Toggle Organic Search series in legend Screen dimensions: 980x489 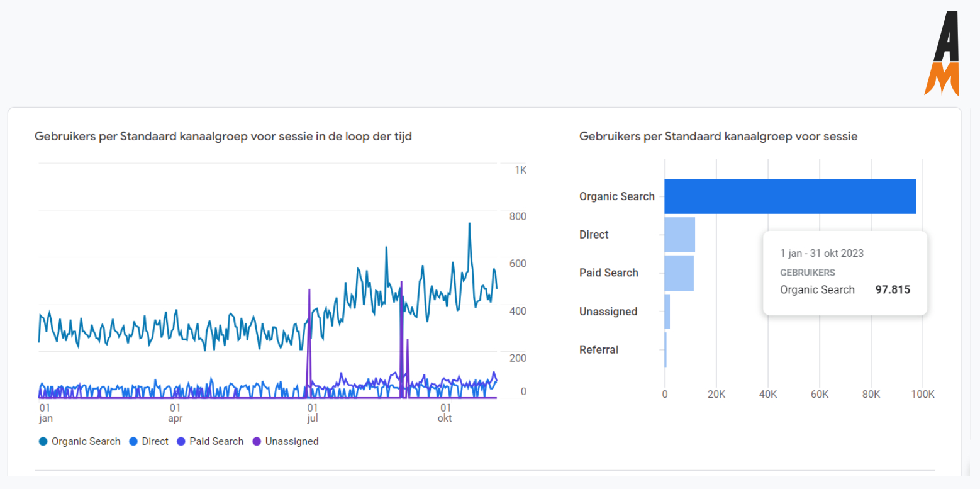click(80, 442)
